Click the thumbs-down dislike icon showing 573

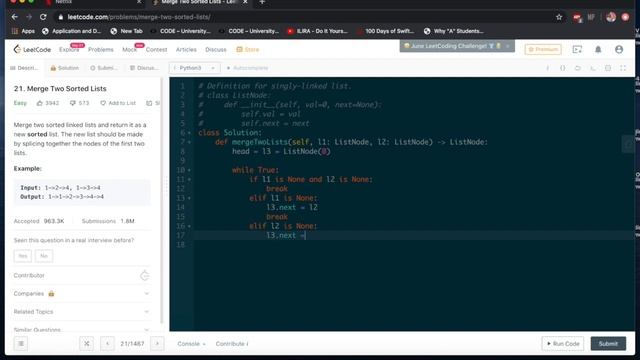point(72,103)
